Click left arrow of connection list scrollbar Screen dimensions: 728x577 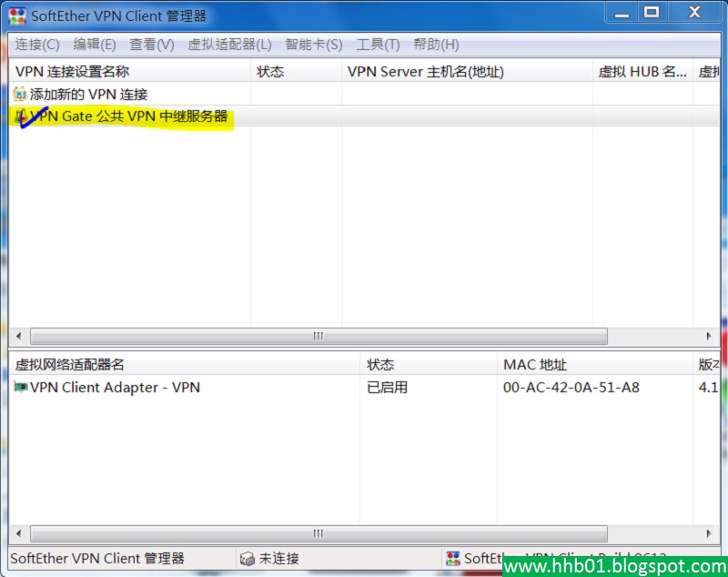pos(18,336)
